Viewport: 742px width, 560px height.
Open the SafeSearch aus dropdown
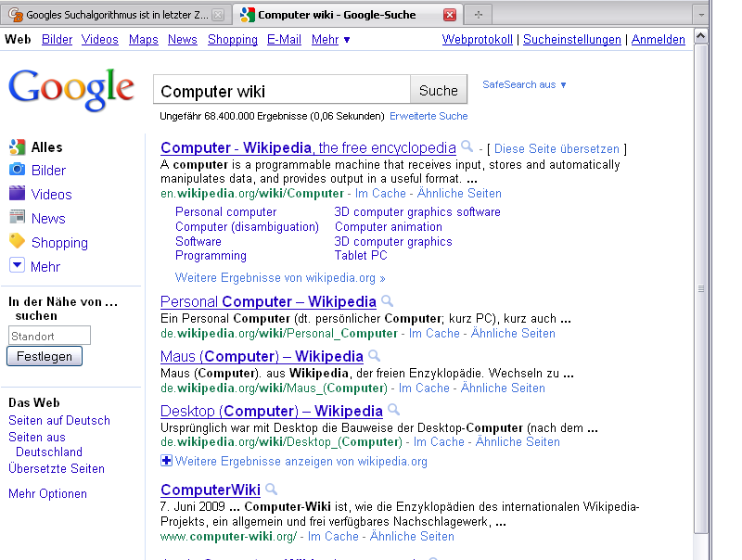coord(524,84)
